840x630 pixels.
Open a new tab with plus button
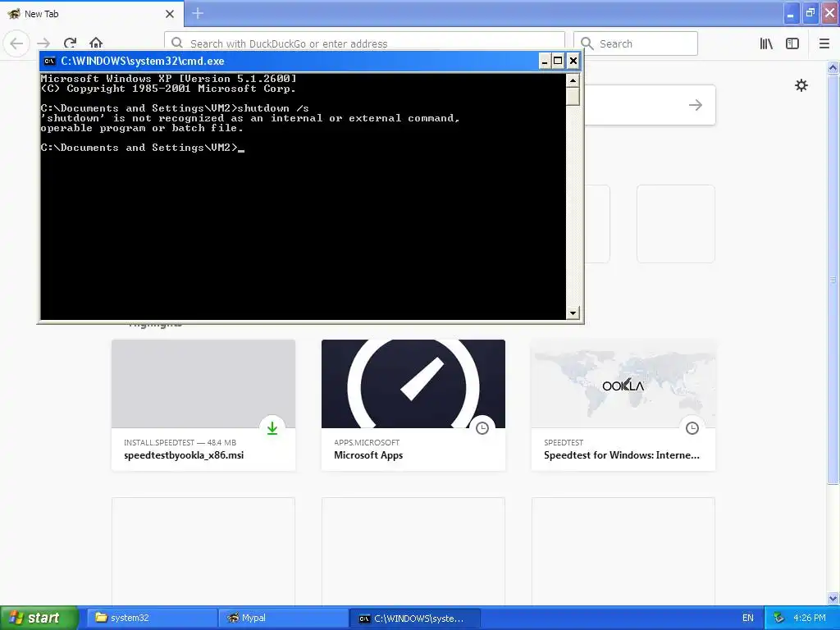pos(198,13)
